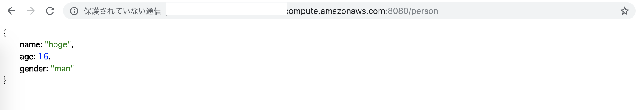This screenshot has width=644, height=110.
Task: Bookmark this page with the star
Action: click(x=625, y=11)
